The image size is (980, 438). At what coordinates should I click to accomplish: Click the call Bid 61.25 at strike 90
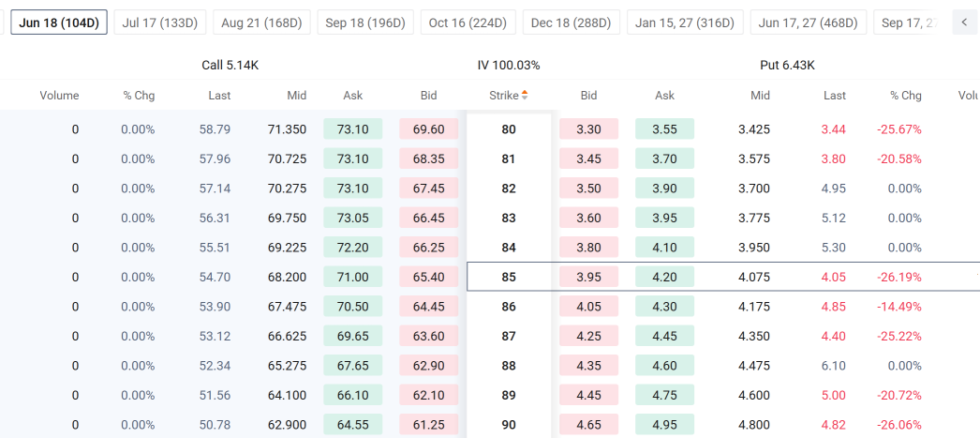pyautogui.click(x=429, y=424)
